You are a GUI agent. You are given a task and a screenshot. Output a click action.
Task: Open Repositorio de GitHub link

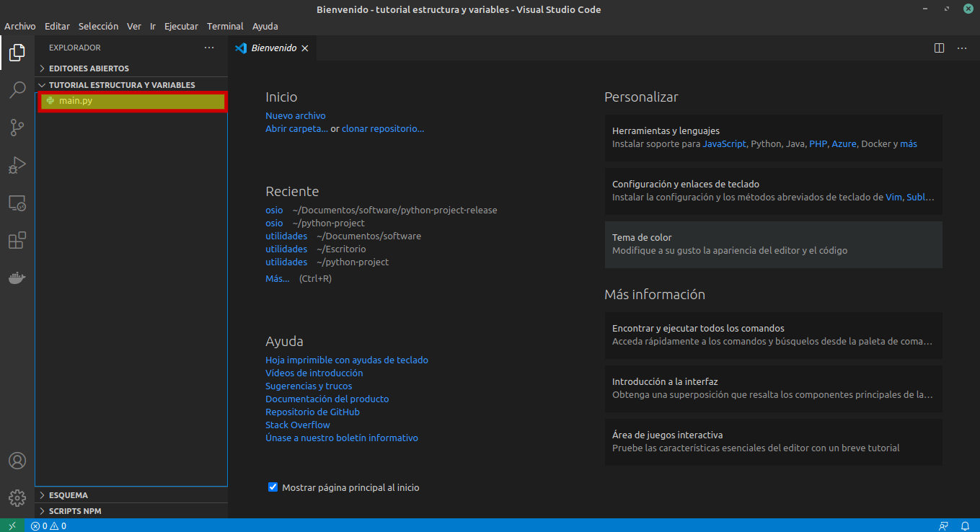[x=312, y=412]
